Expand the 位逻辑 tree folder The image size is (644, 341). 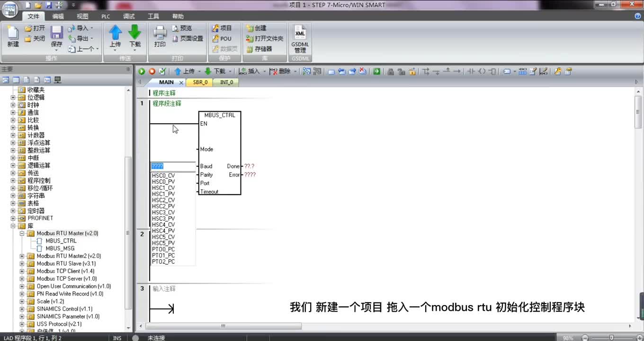click(13, 98)
